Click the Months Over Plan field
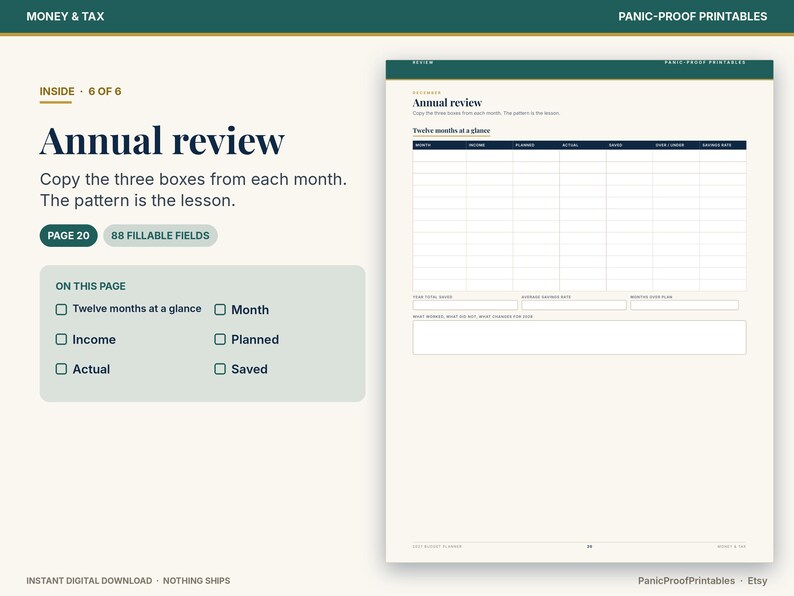Image resolution: width=794 pixels, height=596 pixels. pyautogui.click(x=684, y=305)
